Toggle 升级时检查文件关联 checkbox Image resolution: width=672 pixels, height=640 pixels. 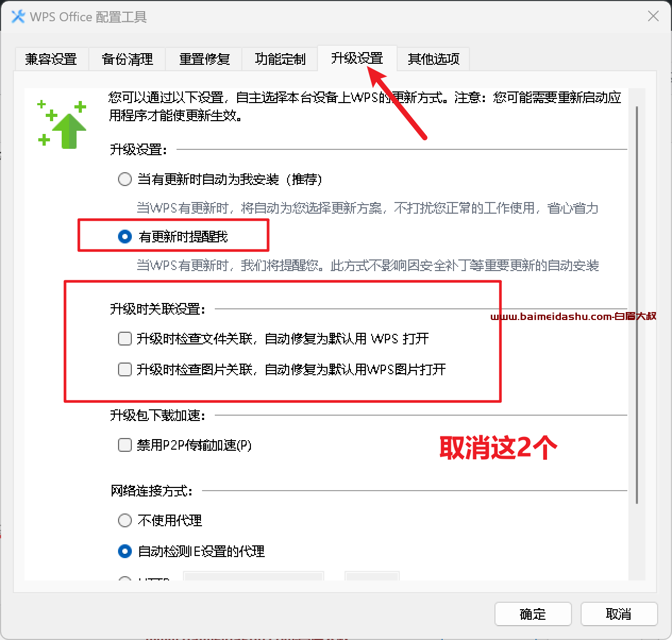pyautogui.click(x=125, y=339)
